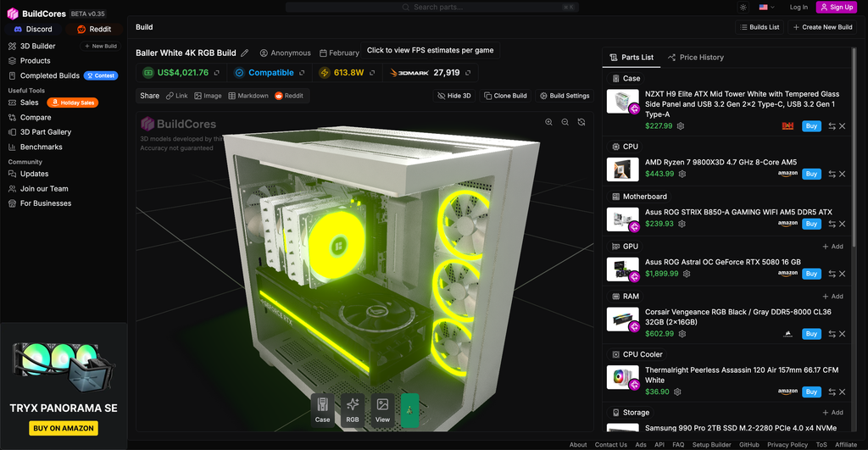868x450 pixels.
Task: Clone this build
Action: click(505, 96)
